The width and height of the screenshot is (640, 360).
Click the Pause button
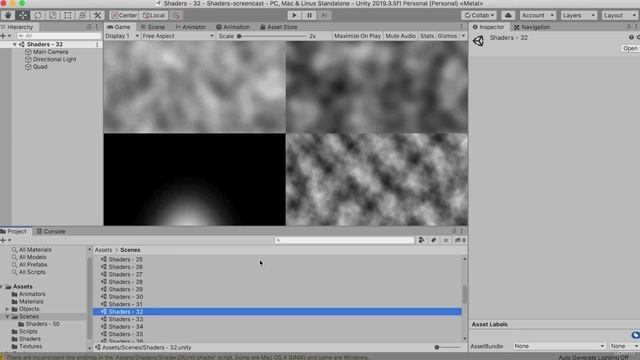[x=309, y=15]
